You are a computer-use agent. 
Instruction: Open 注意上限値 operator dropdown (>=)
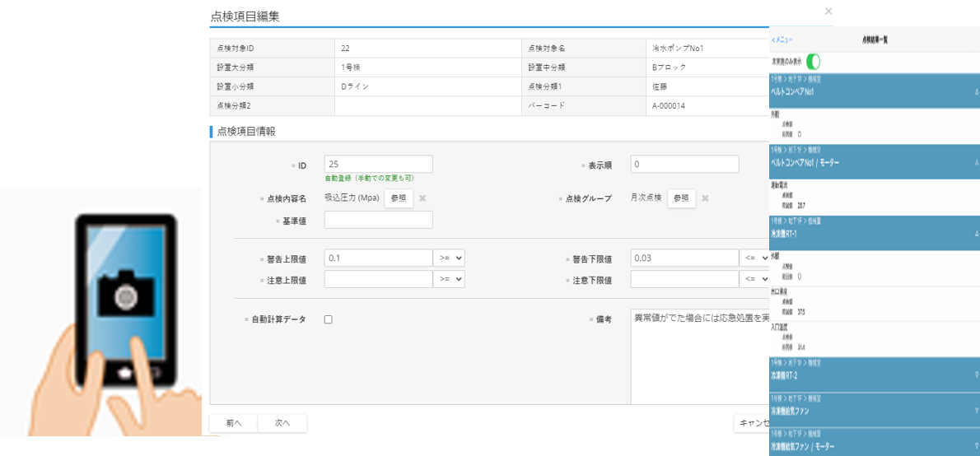449,280
